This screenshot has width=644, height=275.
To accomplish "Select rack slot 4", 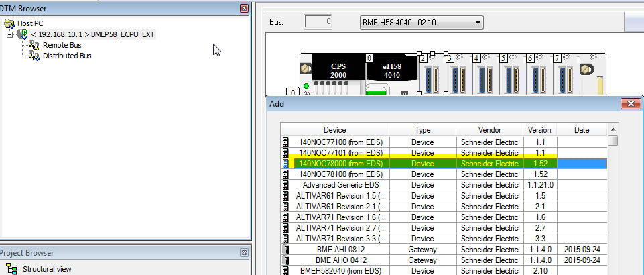I will [485, 75].
